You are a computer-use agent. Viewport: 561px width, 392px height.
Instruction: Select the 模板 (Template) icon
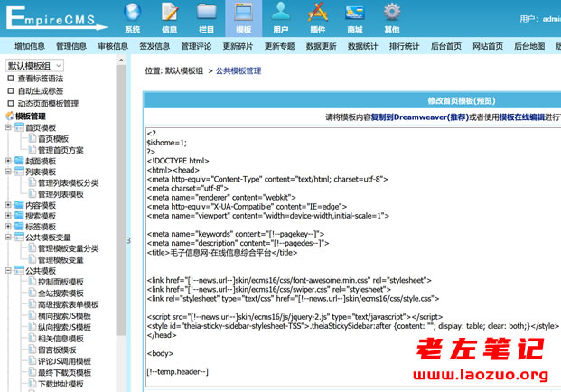point(243,15)
